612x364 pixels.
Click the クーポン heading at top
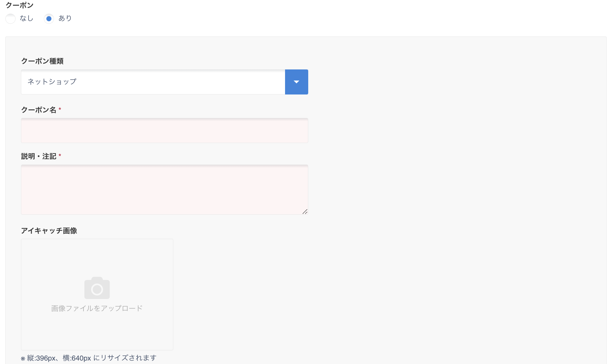click(20, 5)
